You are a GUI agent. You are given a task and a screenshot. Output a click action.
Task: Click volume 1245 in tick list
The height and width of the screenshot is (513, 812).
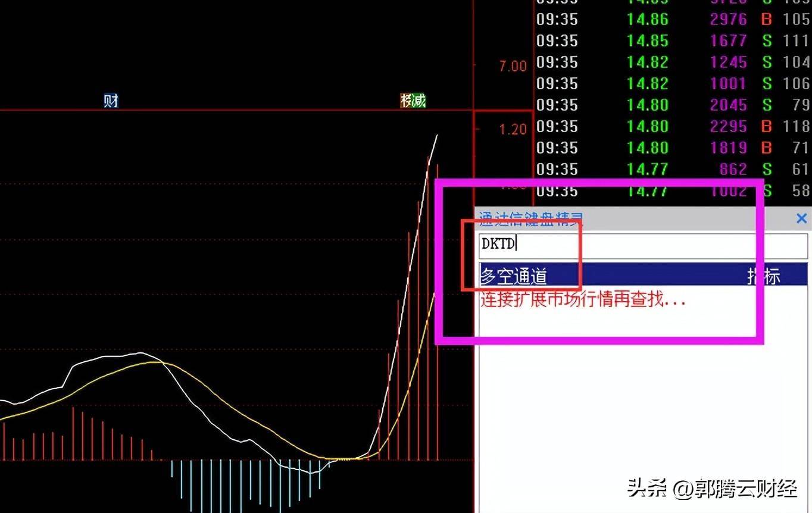click(x=728, y=62)
